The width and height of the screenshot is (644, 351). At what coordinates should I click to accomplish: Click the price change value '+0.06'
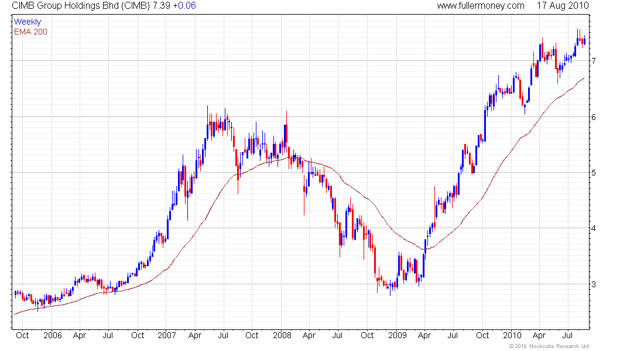click(x=184, y=6)
